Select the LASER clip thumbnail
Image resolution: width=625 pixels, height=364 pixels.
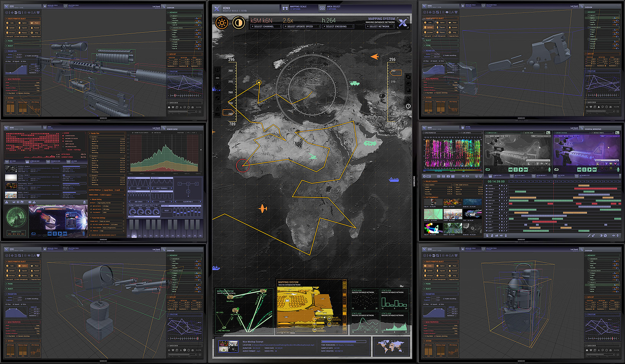click(452, 214)
